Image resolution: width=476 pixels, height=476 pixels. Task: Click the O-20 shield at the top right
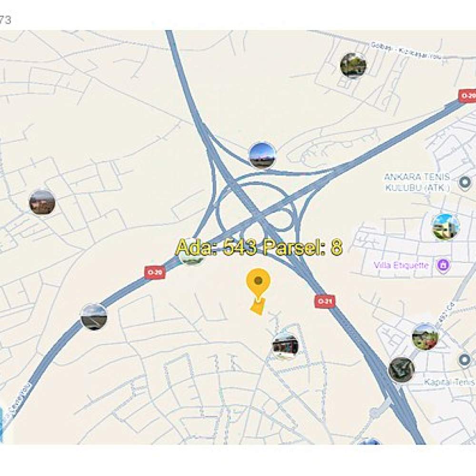click(467, 96)
